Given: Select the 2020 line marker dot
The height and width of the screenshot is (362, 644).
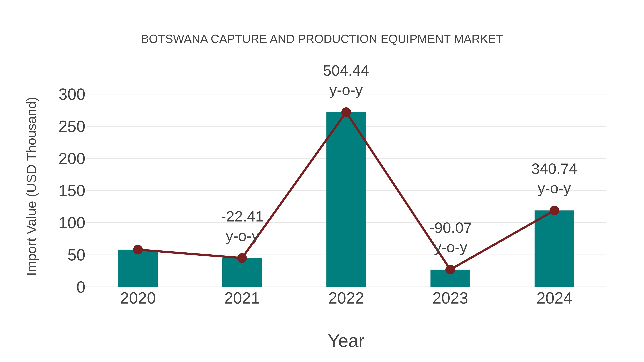Looking at the screenshot, I should pos(138,250).
